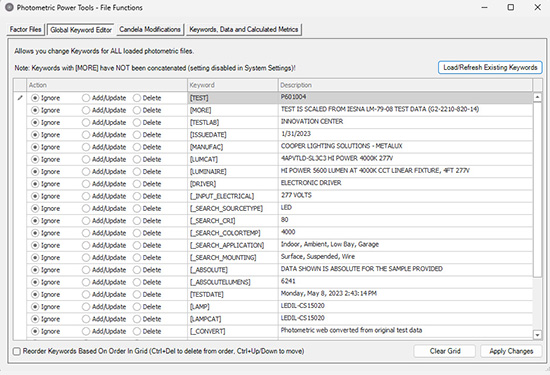Screen dimensions: 550x375
Task: Click the [LAMPCAT] keyword cell
Action: 233,319
